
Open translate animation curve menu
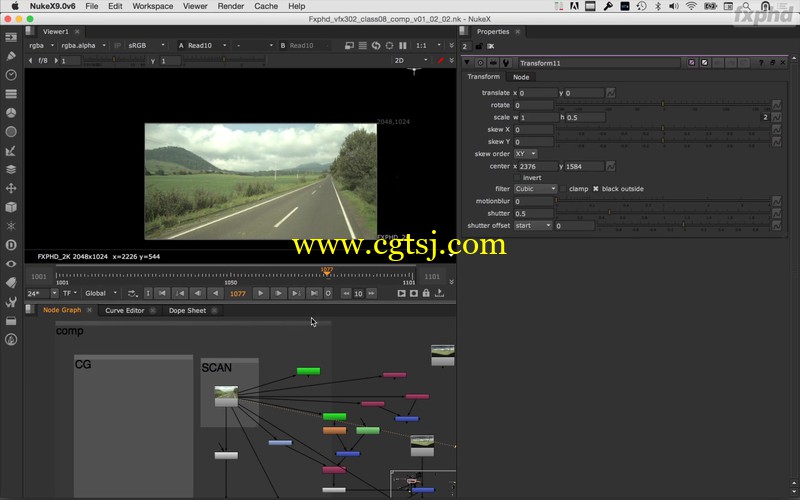point(610,93)
